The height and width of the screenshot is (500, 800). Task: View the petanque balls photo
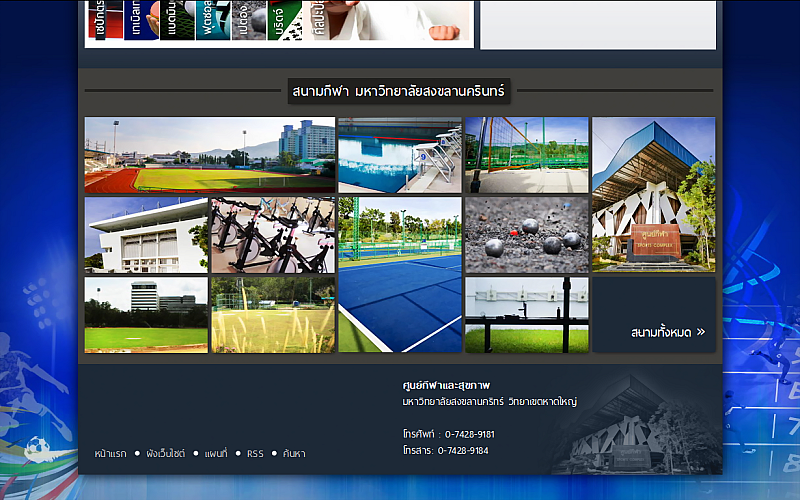pos(526,235)
